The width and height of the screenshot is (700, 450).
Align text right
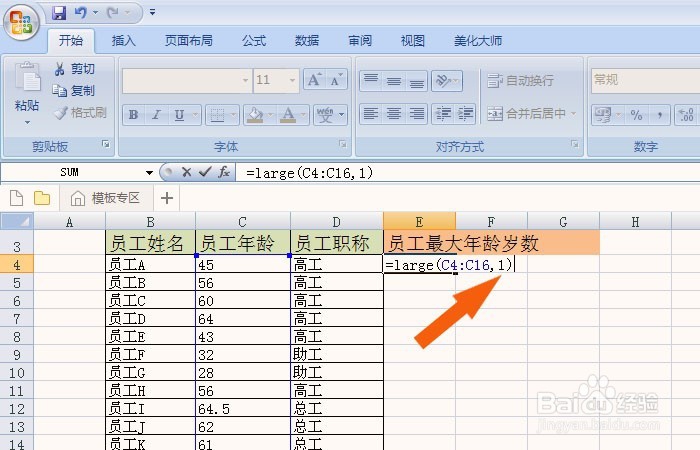click(x=417, y=113)
